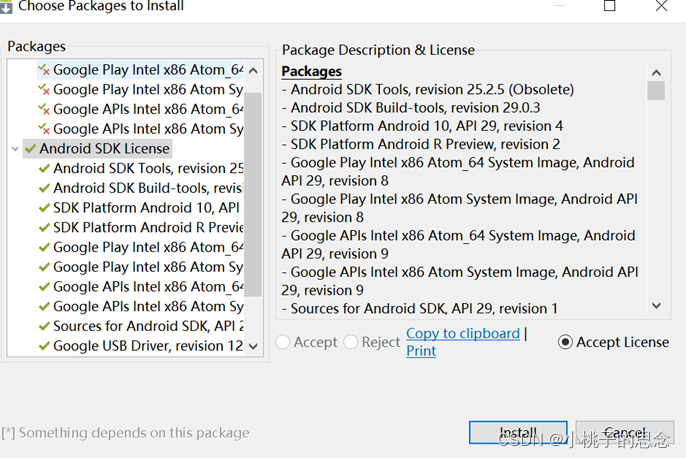Click the dialog's app icon in the title bar
Viewport: 686px width, 458px height.
[x=7, y=6]
